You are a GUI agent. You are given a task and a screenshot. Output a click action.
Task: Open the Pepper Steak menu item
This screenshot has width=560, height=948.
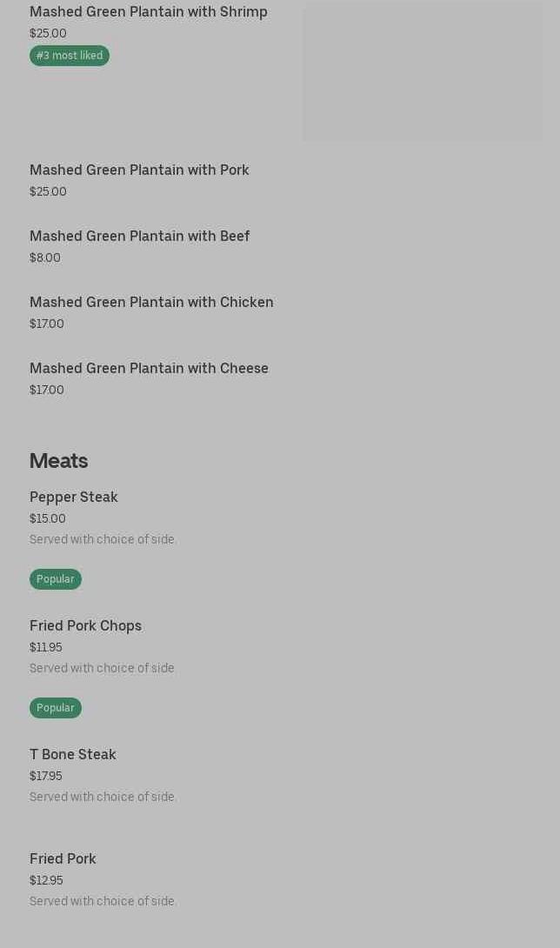tap(74, 497)
